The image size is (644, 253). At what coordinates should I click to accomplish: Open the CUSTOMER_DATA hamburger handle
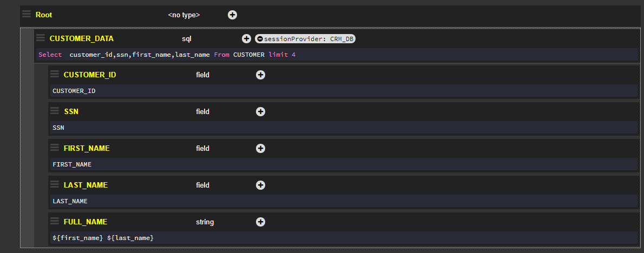(x=40, y=38)
